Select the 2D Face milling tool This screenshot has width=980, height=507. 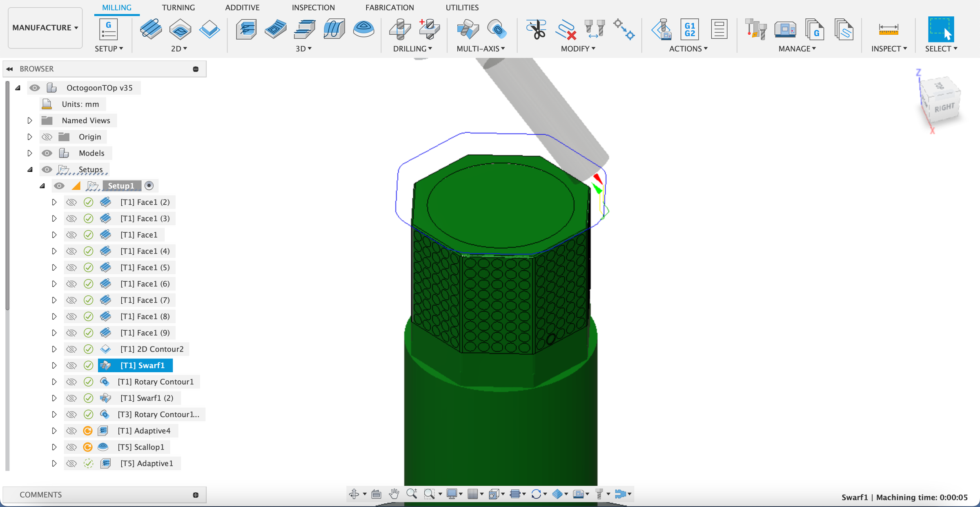(151, 29)
